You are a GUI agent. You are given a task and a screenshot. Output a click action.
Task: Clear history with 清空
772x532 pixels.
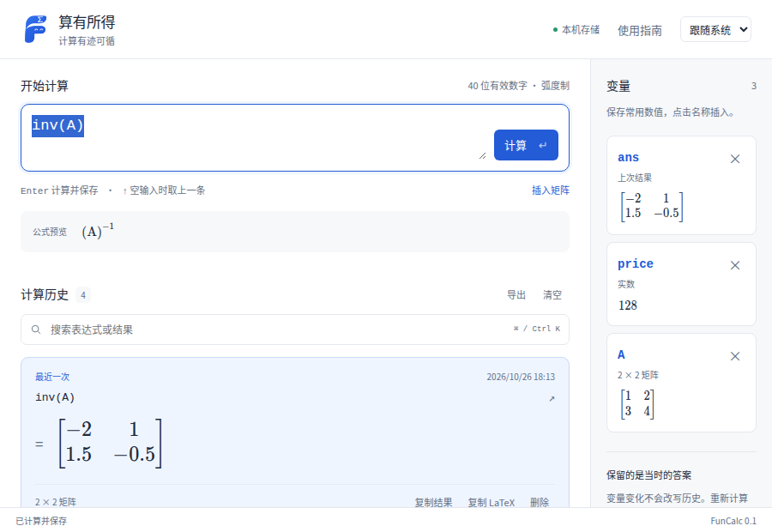552,294
